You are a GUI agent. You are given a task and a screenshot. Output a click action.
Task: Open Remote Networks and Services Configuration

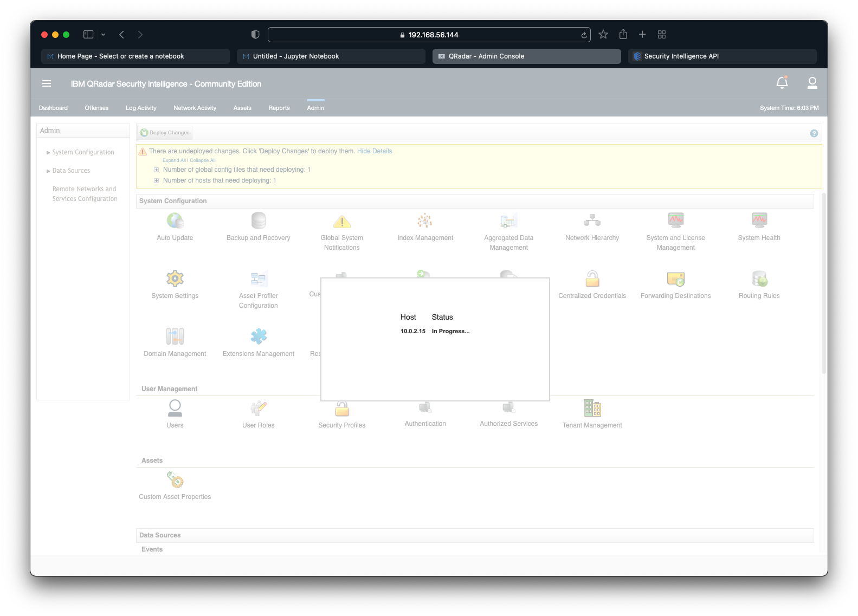85,194
